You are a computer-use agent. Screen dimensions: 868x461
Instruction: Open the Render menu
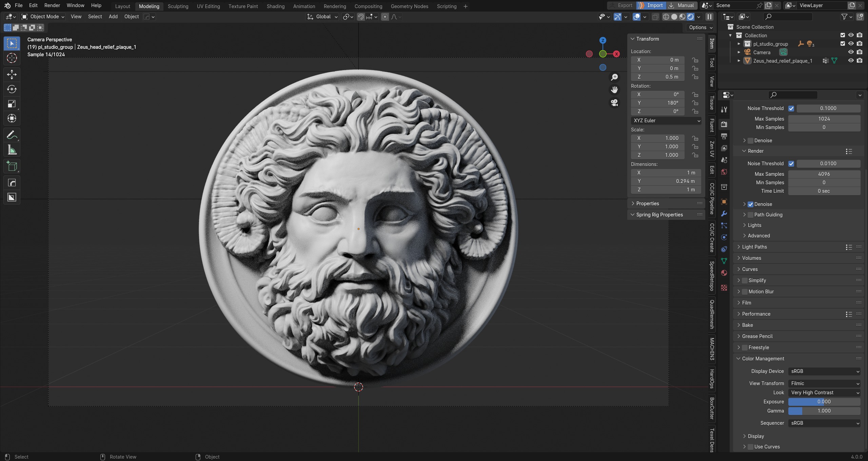click(x=52, y=5)
